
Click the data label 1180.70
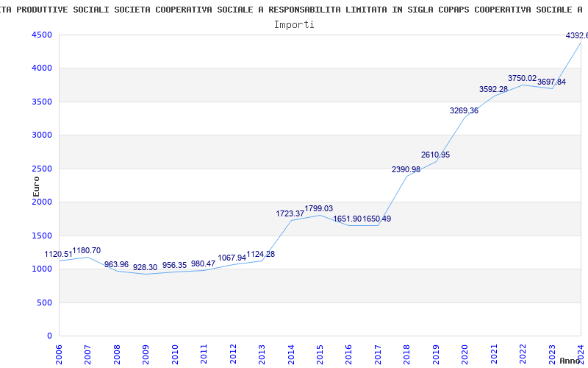pos(86,250)
